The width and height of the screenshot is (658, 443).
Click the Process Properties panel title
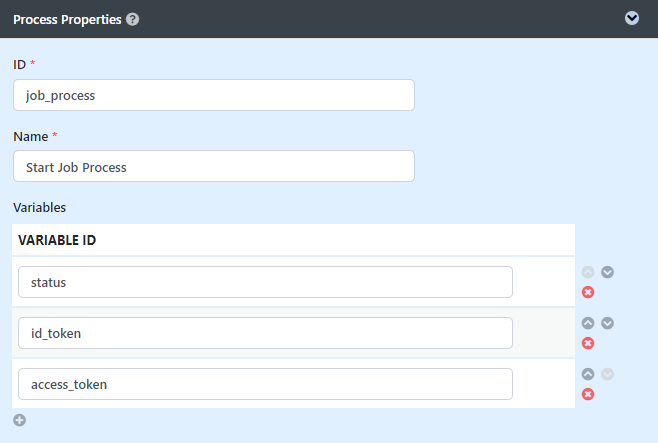67,20
